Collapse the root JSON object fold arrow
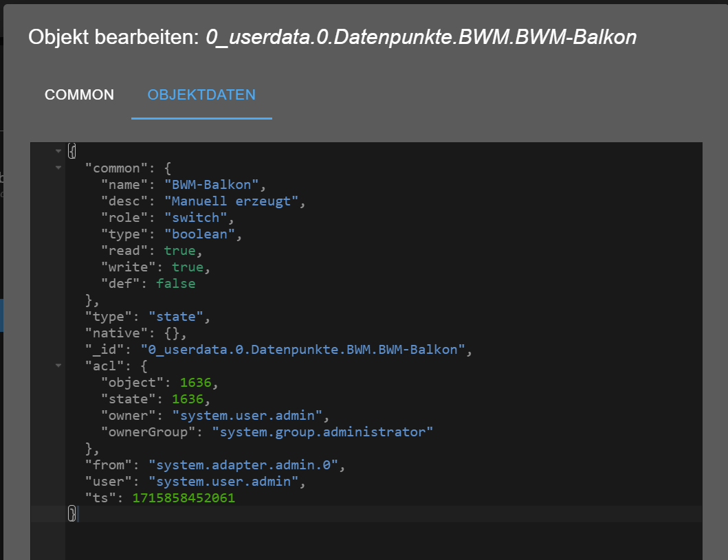 (x=58, y=150)
